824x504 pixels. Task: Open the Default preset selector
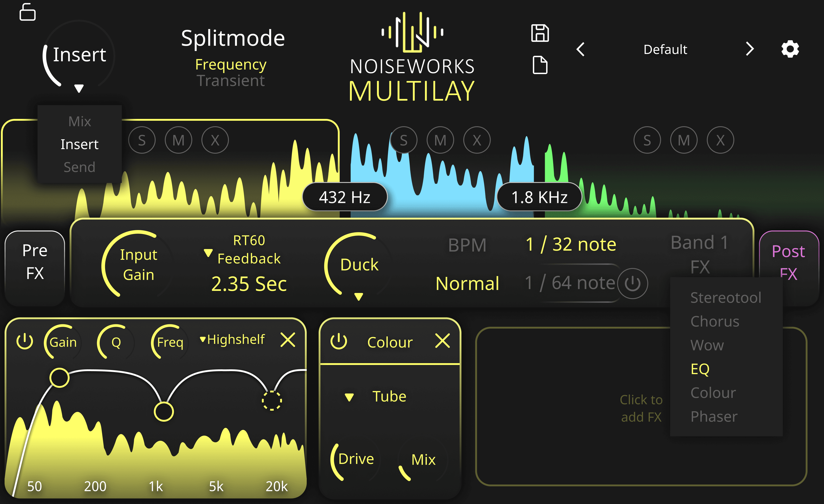point(665,49)
